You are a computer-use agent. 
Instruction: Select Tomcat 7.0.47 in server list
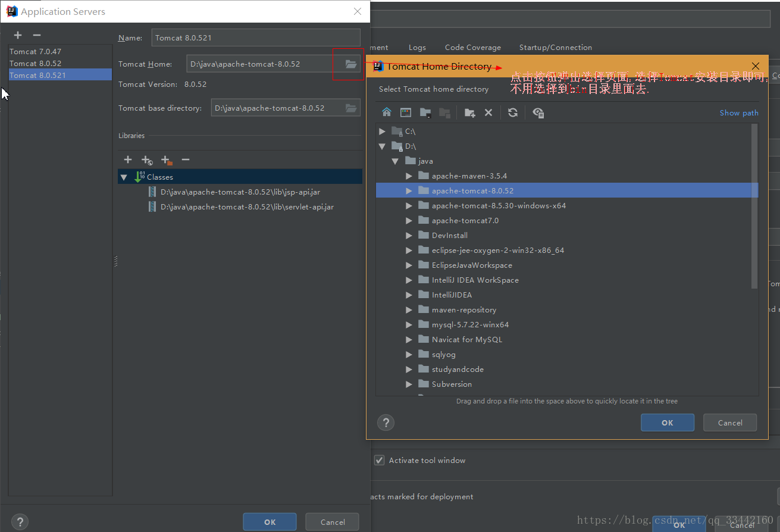click(60, 52)
